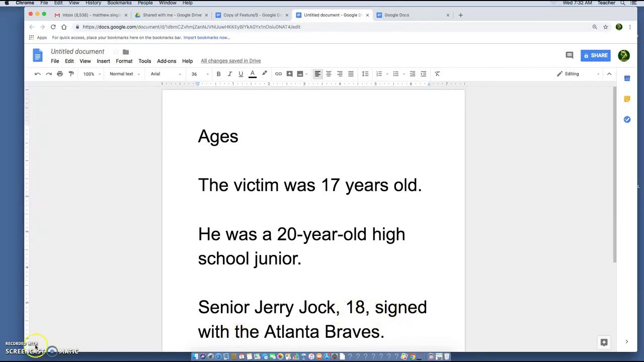Increase indent
The height and width of the screenshot is (362, 644).
pyautogui.click(x=423, y=74)
